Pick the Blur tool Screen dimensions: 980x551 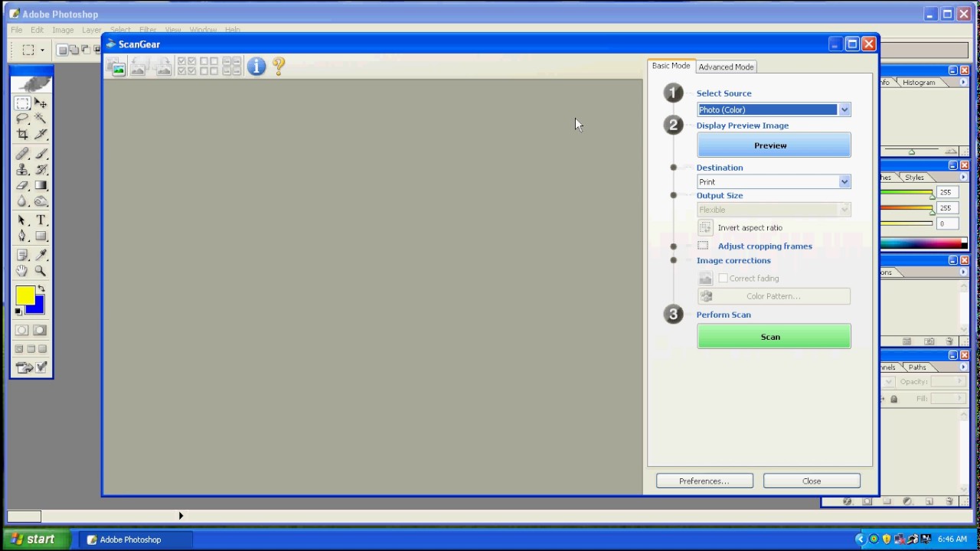point(22,202)
